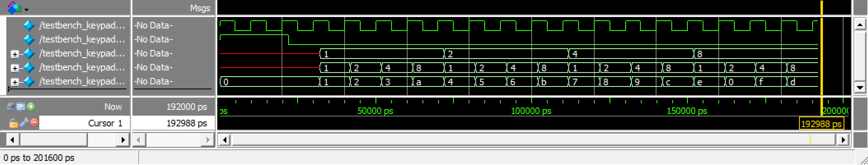Image resolution: width=868 pixels, height=165 pixels.
Task: Click the Toggle leaf names icon
Action: (11, 107)
